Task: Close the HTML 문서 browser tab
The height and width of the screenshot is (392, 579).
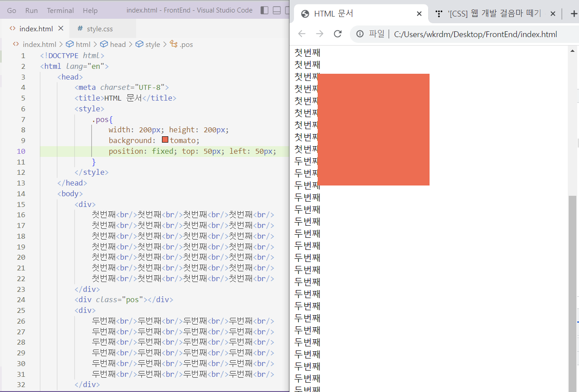Action: [x=419, y=14]
